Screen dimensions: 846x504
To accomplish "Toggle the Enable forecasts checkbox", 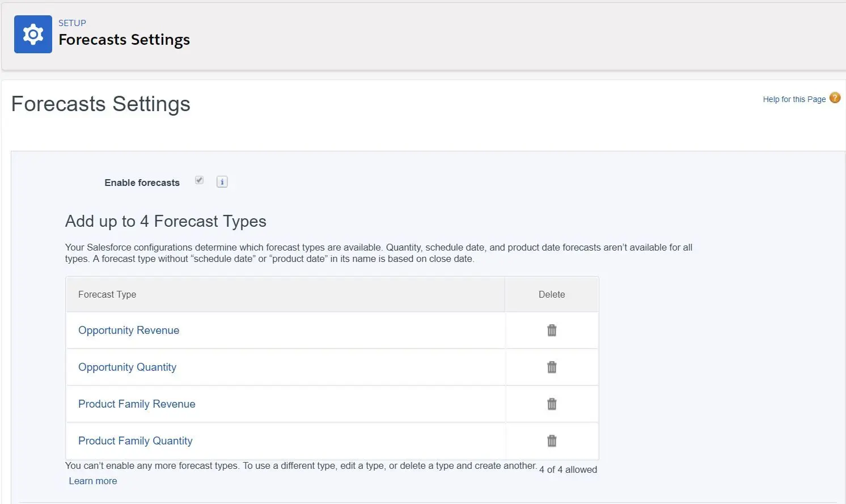I will click(199, 180).
